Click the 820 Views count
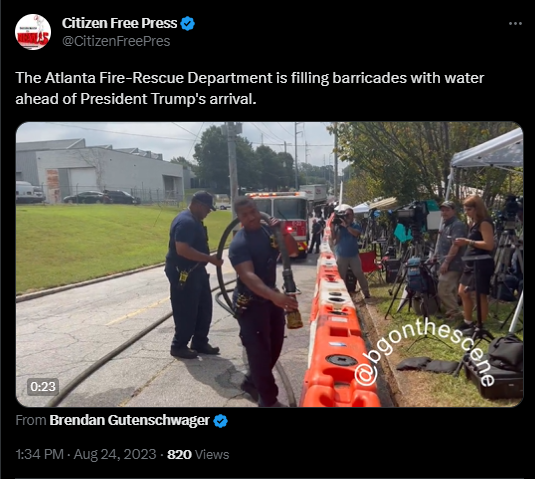Screen dimensions: 535x479 [x=198, y=454]
